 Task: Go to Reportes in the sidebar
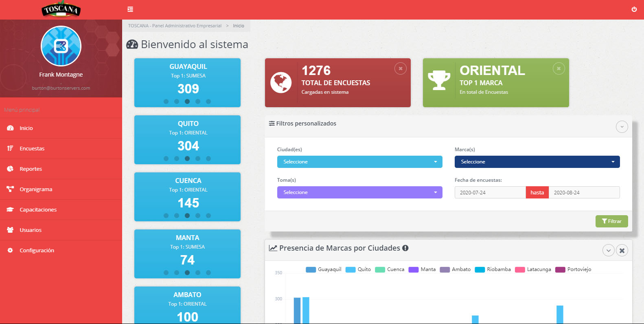(31, 169)
